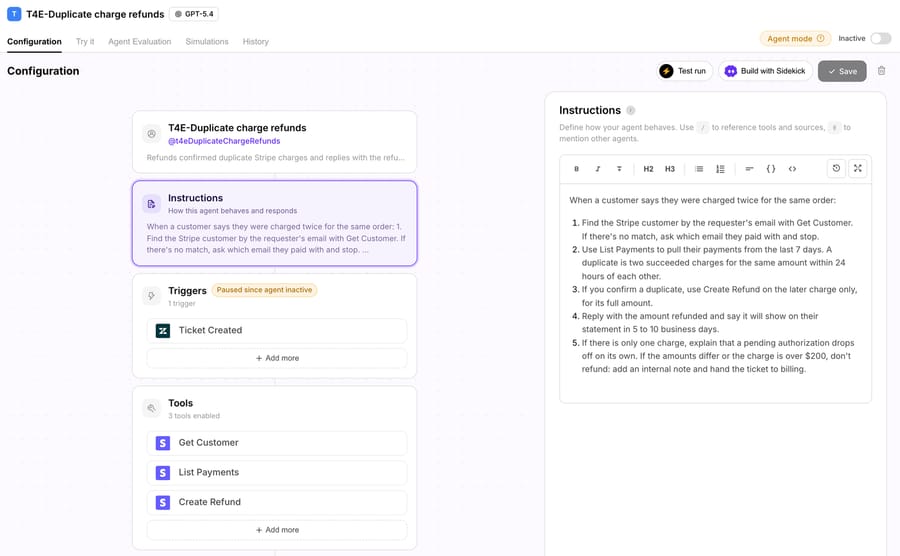Click the Configuration page heading
The width and height of the screenshot is (900, 556).
coord(43,71)
